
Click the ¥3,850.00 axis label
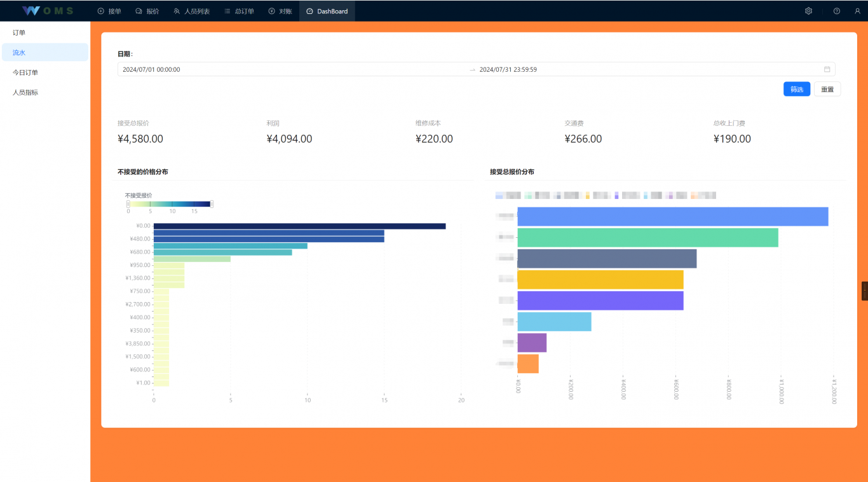click(x=138, y=343)
